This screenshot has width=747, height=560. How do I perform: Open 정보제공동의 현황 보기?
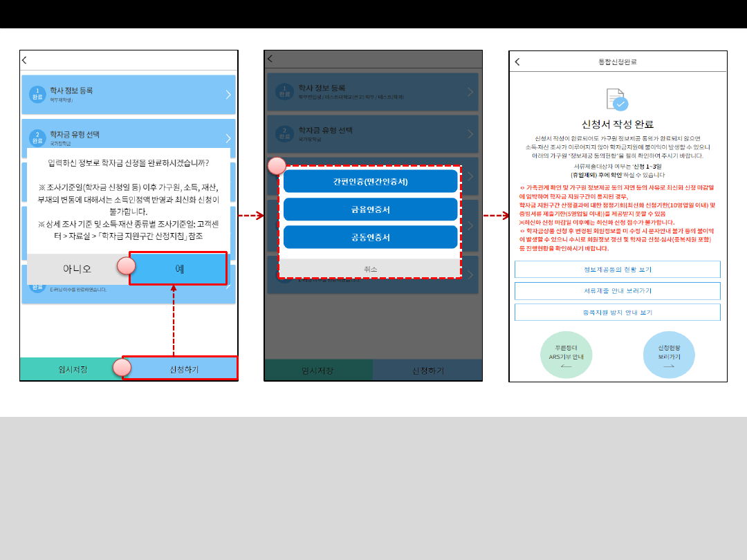pos(618,270)
